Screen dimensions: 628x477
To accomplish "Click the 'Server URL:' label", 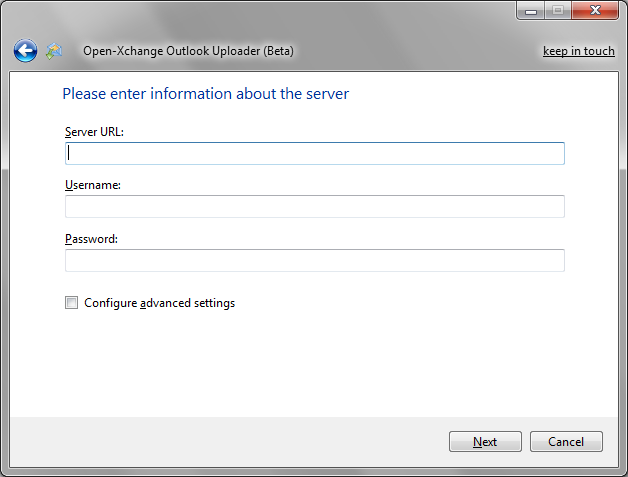I will tap(95, 132).
